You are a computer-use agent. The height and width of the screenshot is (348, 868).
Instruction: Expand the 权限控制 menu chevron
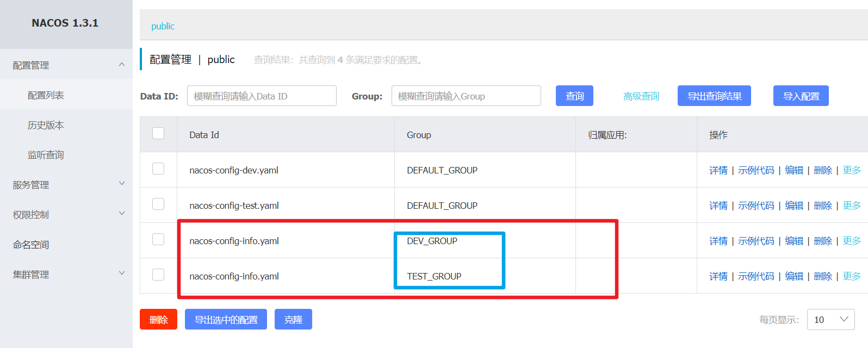coord(122,214)
